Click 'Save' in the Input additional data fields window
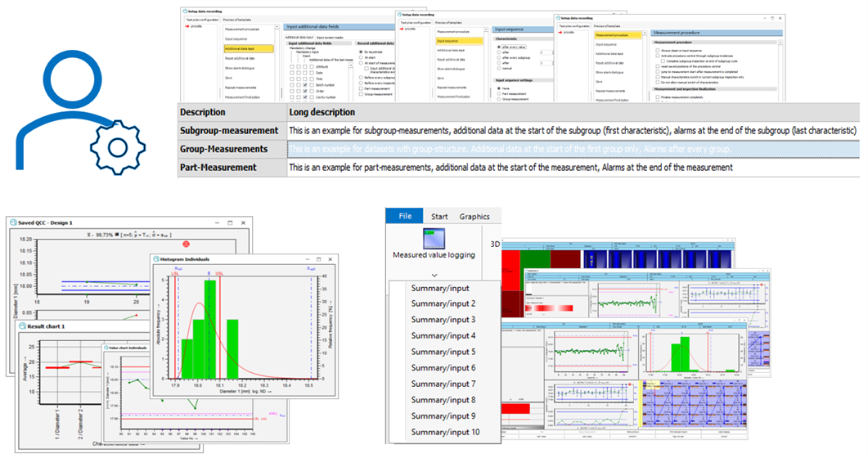This screenshot has width=868, height=458. pos(228,78)
